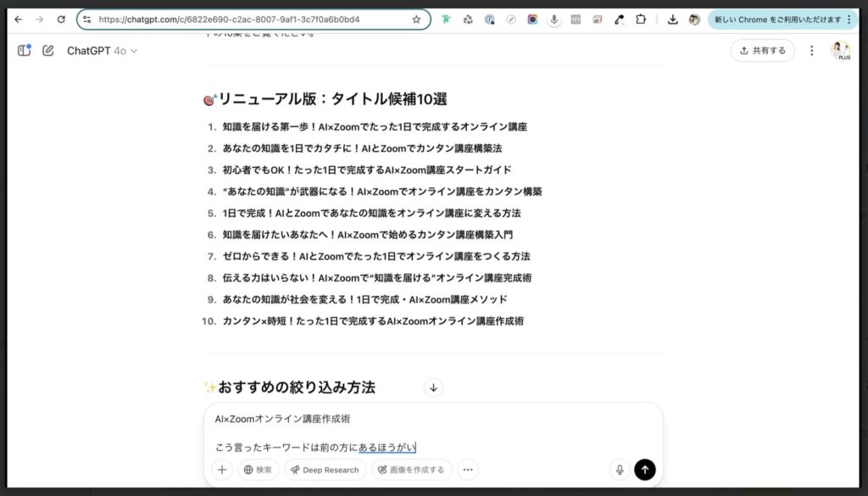Click the plus attachment icon in the composer
The height and width of the screenshot is (496, 868).
point(221,469)
